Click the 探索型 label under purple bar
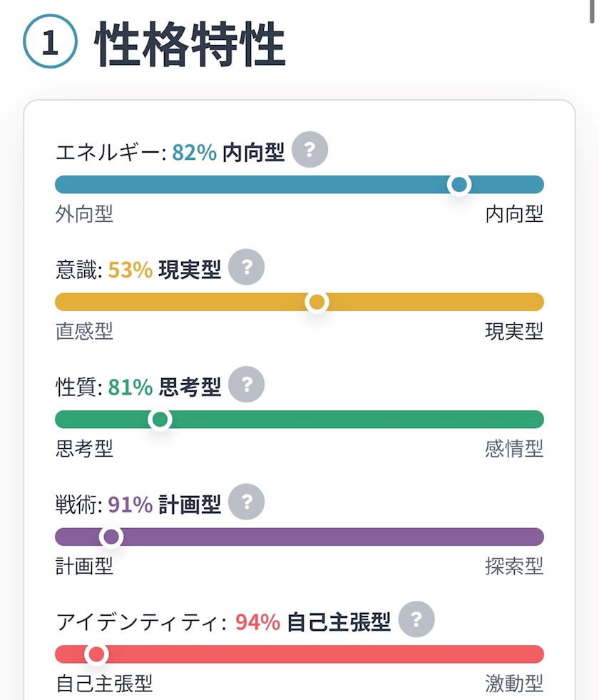The height and width of the screenshot is (700, 599). 514,566
